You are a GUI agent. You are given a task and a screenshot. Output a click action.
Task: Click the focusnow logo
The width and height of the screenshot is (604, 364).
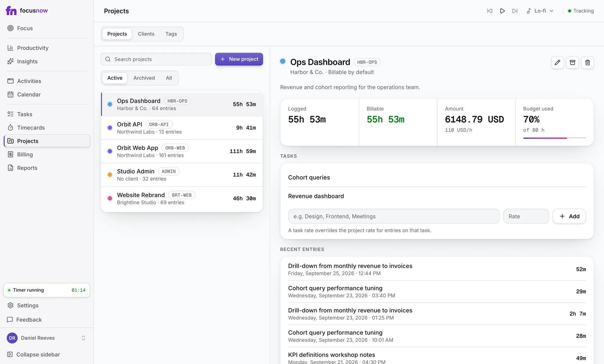27,11
